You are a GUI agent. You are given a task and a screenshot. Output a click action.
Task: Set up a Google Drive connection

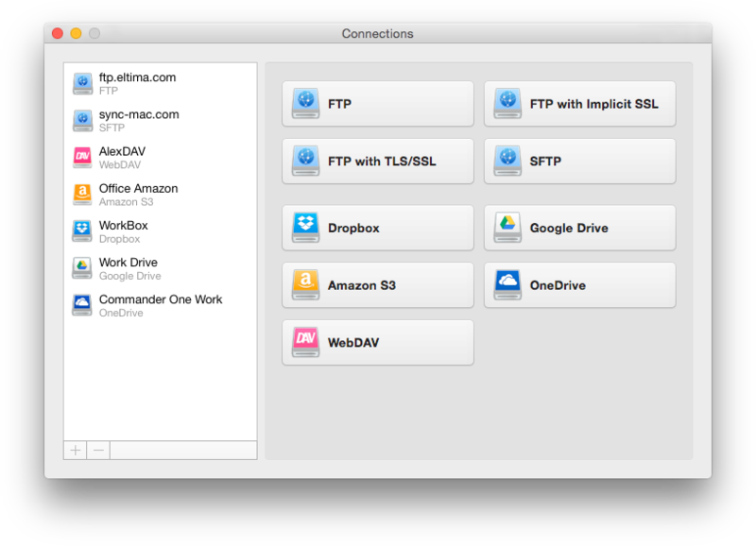(580, 228)
